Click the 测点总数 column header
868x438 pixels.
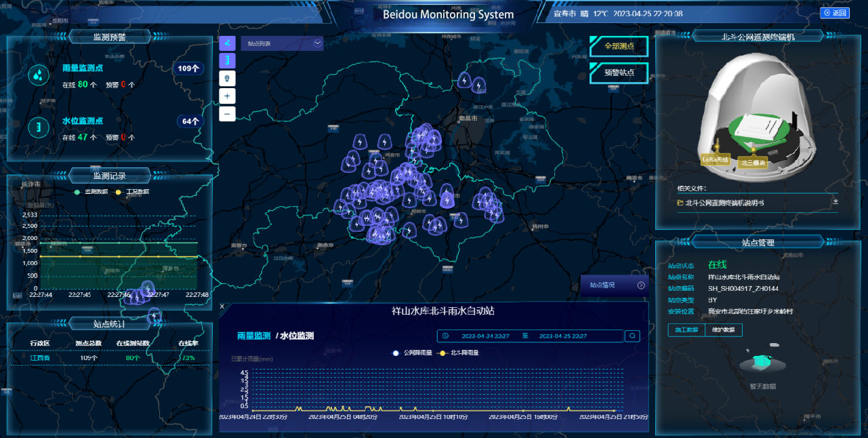88,343
